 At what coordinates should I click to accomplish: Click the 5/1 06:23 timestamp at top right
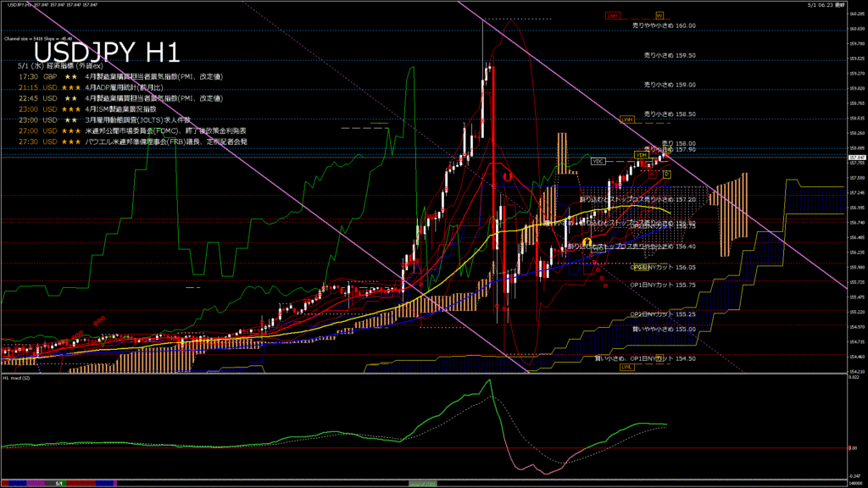point(826,4)
